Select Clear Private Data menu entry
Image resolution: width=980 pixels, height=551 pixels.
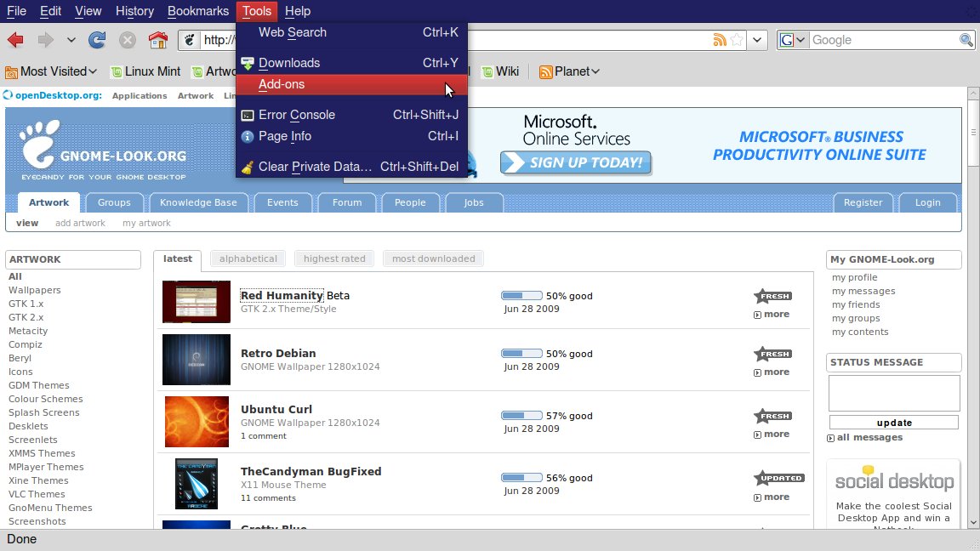tap(351, 167)
